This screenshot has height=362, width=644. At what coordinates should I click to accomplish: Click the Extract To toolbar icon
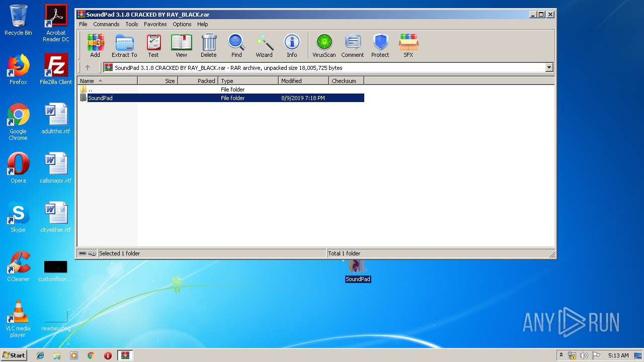pyautogui.click(x=124, y=46)
